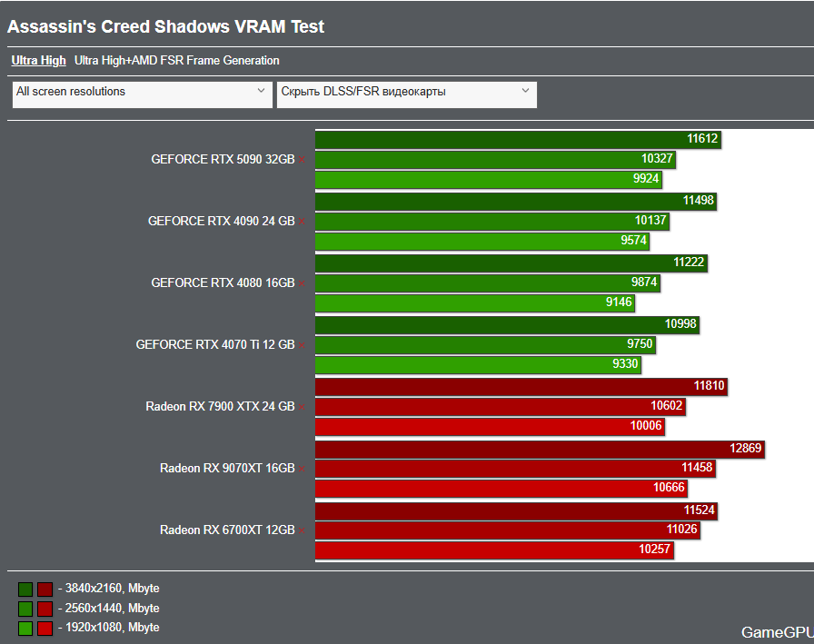Screen dimensions: 814x644
Task: Remove GEFORCE RTX 4080 16GB from chart
Action: point(303,283)
